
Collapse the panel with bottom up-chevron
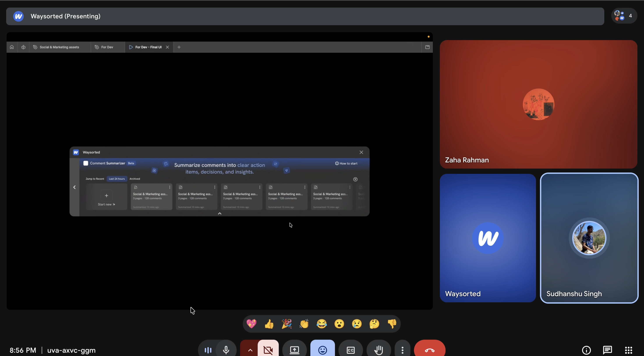tap(219, 213)
